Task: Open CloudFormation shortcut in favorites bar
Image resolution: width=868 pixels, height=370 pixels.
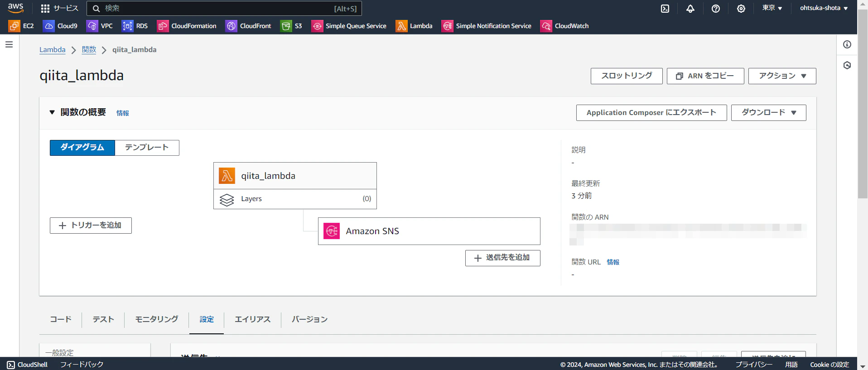Action: (187, 26)
